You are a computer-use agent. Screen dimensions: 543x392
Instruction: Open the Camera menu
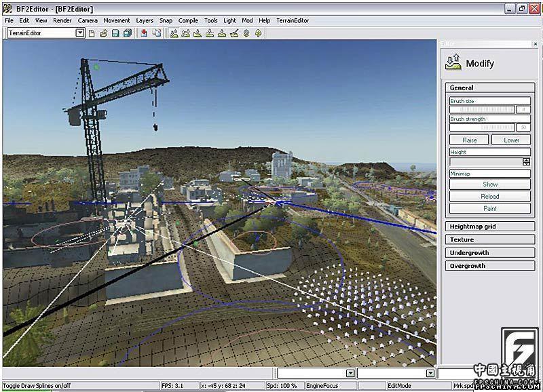(88, 20)
